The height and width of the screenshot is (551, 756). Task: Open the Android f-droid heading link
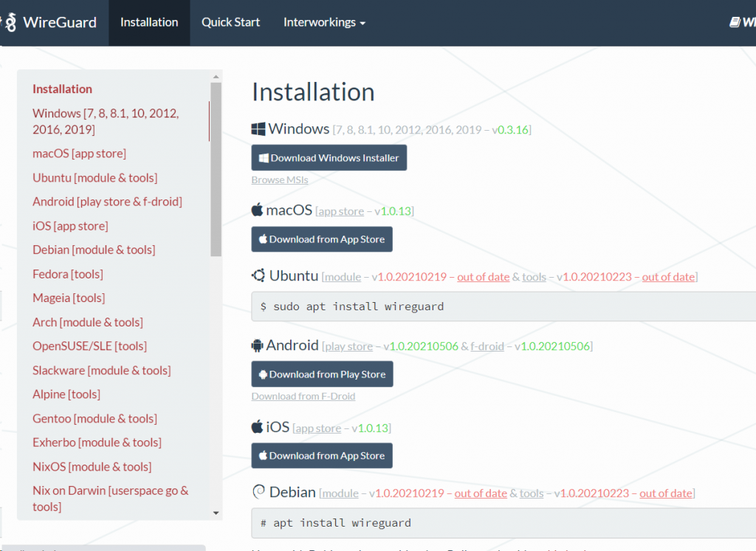487,346
